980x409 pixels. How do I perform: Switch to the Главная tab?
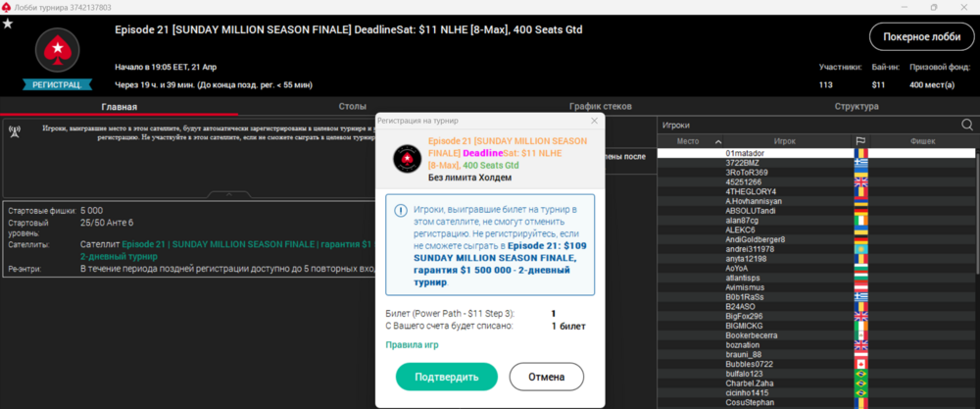click(119, 106)
